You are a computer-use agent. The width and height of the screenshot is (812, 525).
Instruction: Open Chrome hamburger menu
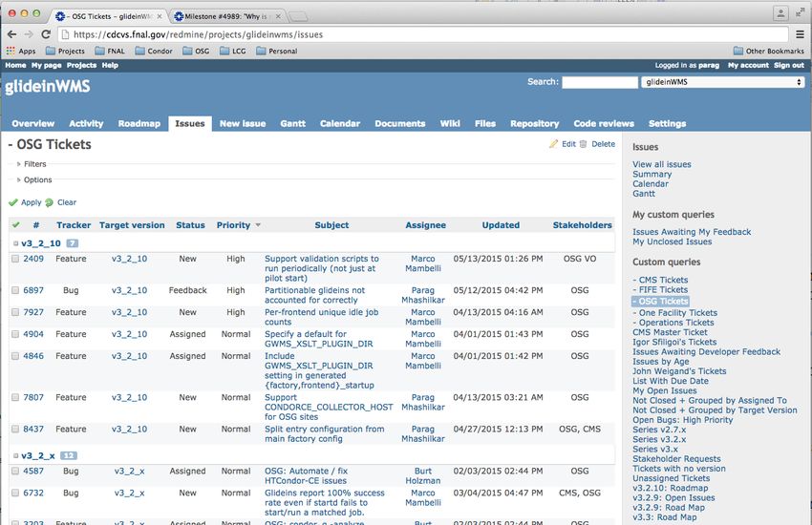coord(801,34)
